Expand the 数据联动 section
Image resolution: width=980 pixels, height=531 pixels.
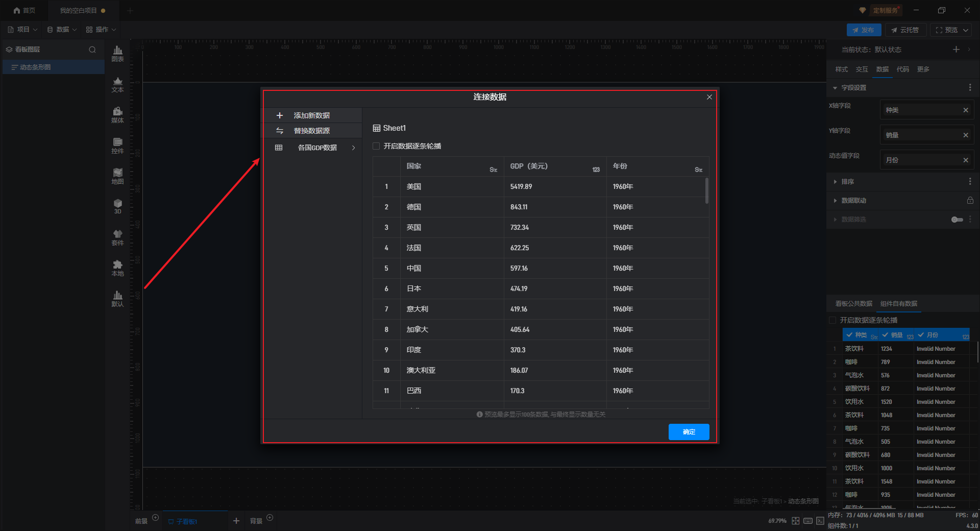pyautogui.click(x=835, y=201)
